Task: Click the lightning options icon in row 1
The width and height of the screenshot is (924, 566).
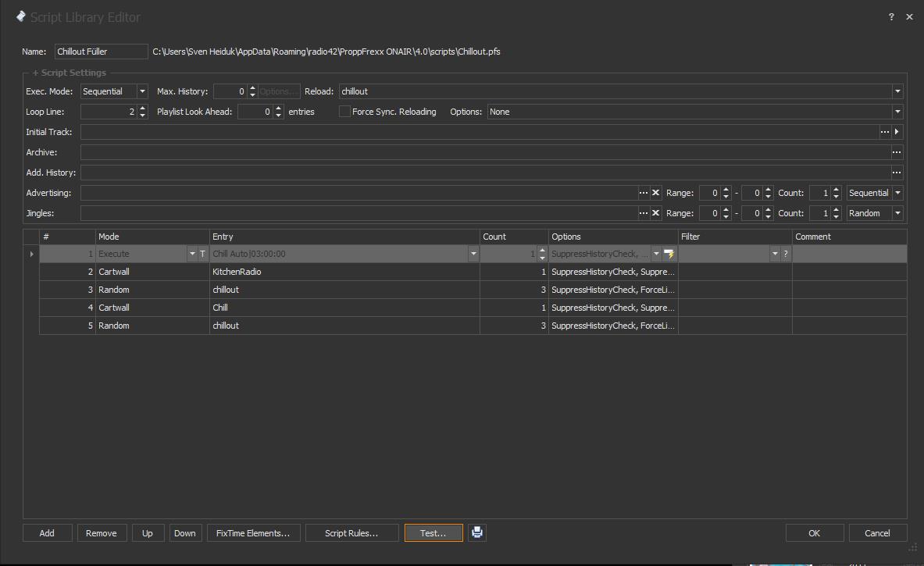Action: tap(669, 254)
